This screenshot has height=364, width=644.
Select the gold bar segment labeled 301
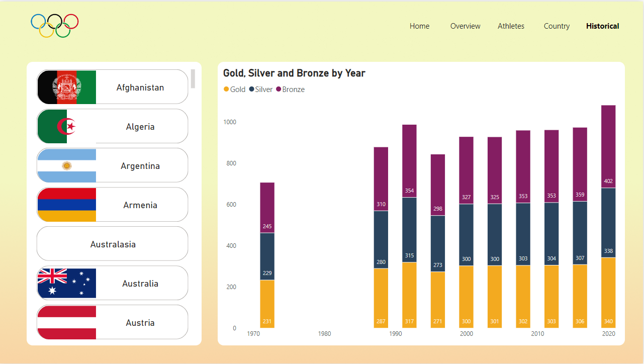[x=495, y=297]
